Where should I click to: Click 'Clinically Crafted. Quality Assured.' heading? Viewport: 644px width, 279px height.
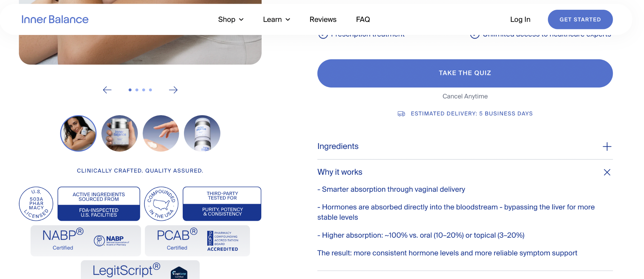click(x=140, y=171)
